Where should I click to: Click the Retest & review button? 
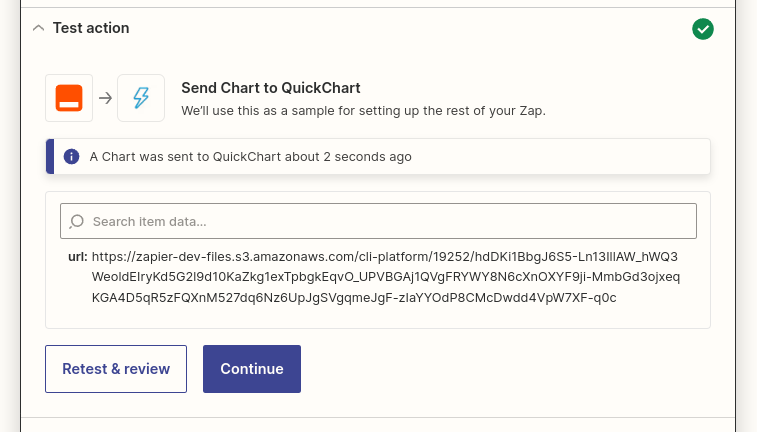point(116,369)
